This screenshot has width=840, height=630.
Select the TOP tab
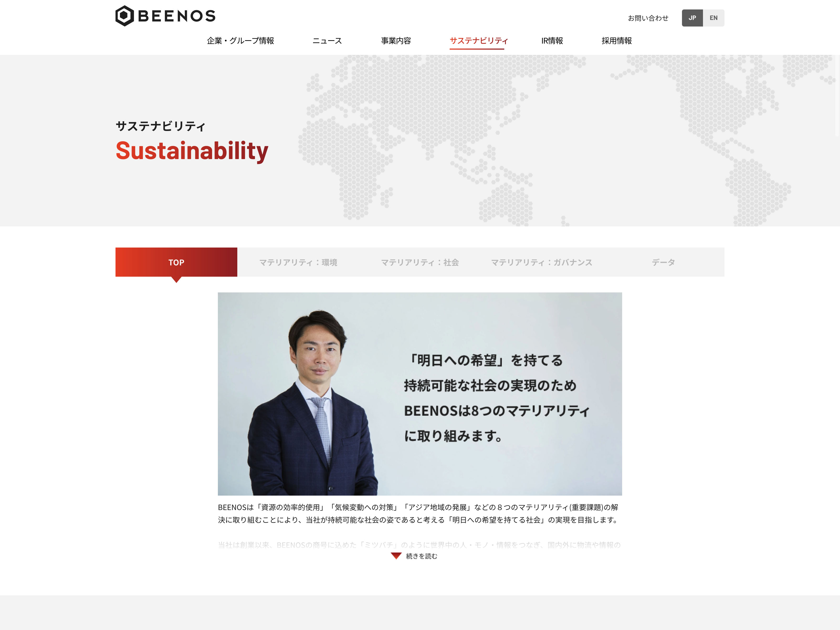(176, 262)
